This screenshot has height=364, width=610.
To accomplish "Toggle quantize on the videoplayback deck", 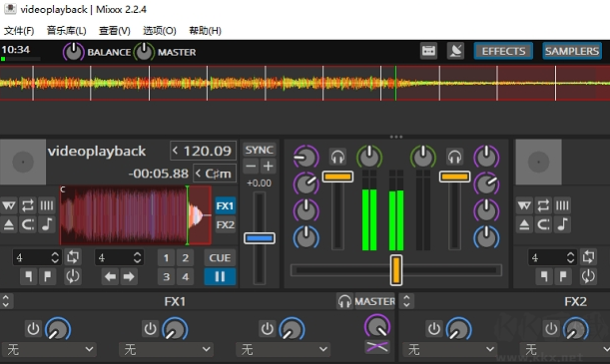I will coord(47,205).
